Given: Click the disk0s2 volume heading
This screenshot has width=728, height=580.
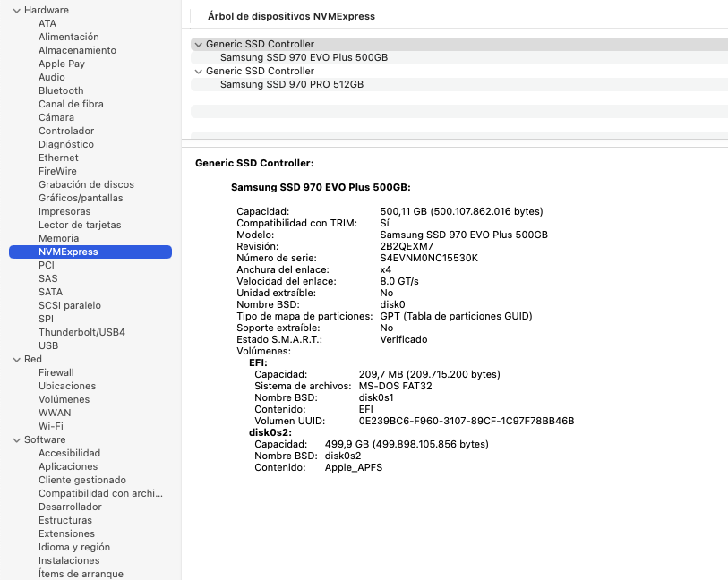Looking at the screenshot, I should coord(270,433).
